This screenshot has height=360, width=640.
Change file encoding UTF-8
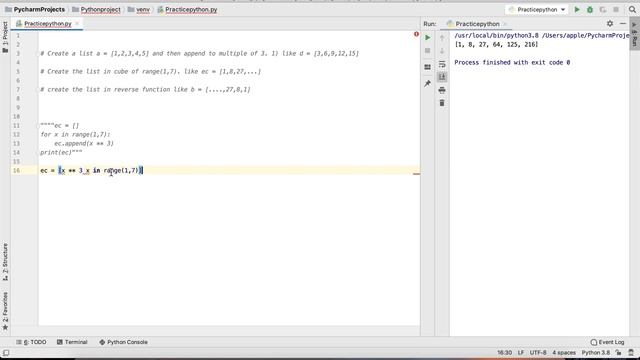tap(538, 353)
